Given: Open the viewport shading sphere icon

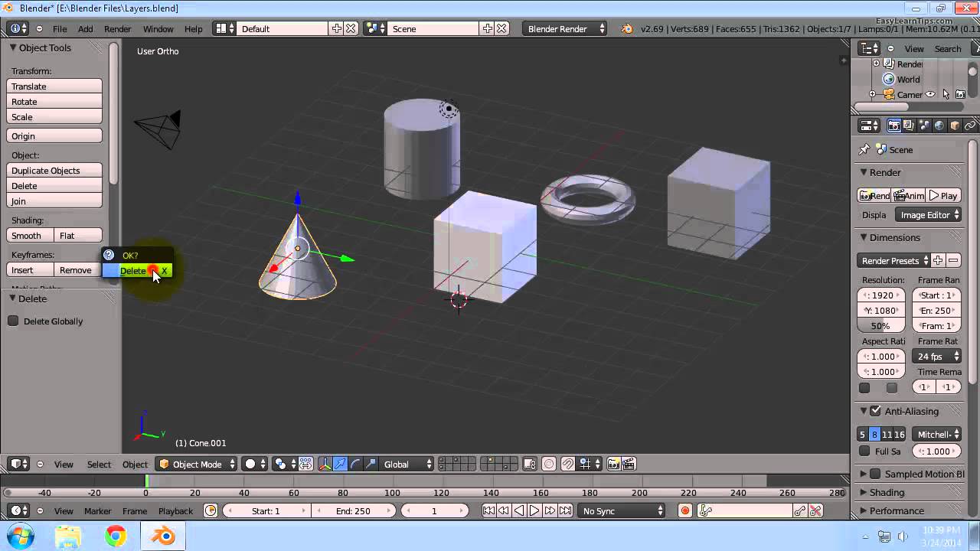Looking at the screenshot, I should pos(255,464).
